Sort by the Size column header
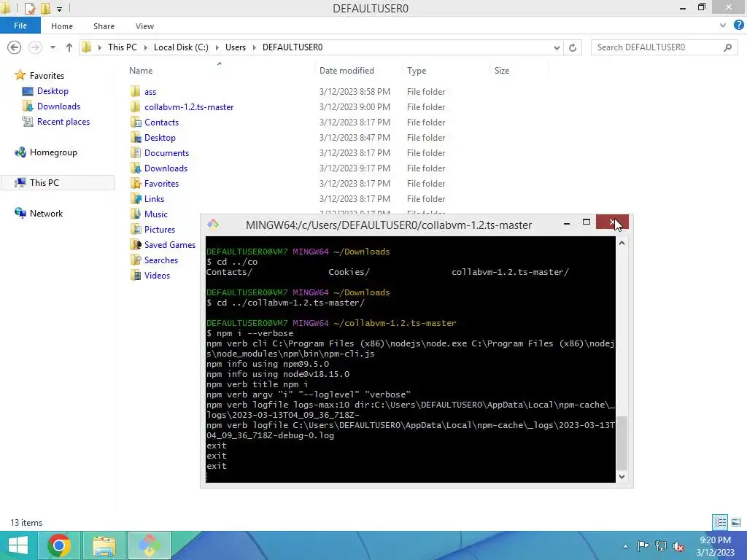Viewport: 747px width, 560px height. tap(502, 71)
